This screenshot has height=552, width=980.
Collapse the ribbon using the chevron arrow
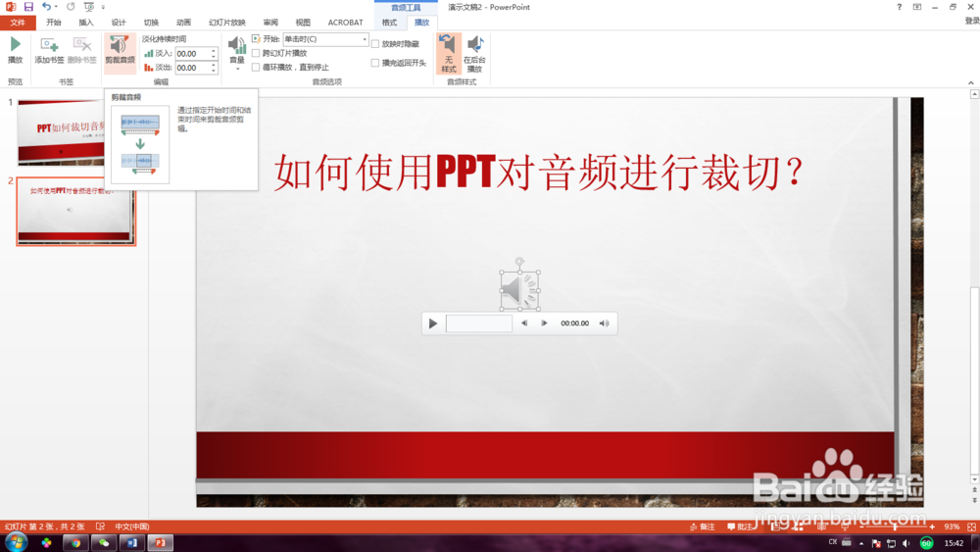coord(970,82)
